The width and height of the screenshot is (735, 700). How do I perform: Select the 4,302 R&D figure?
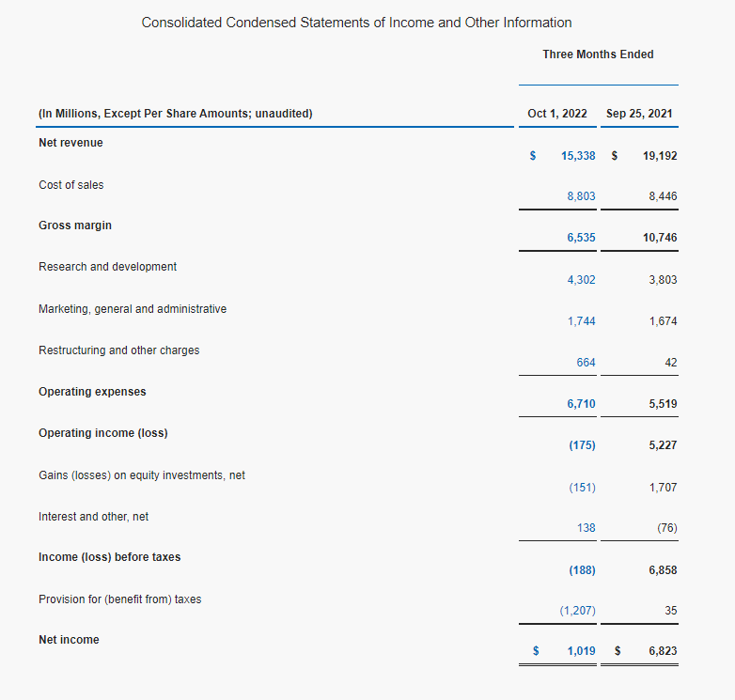[x=581, y=280]
